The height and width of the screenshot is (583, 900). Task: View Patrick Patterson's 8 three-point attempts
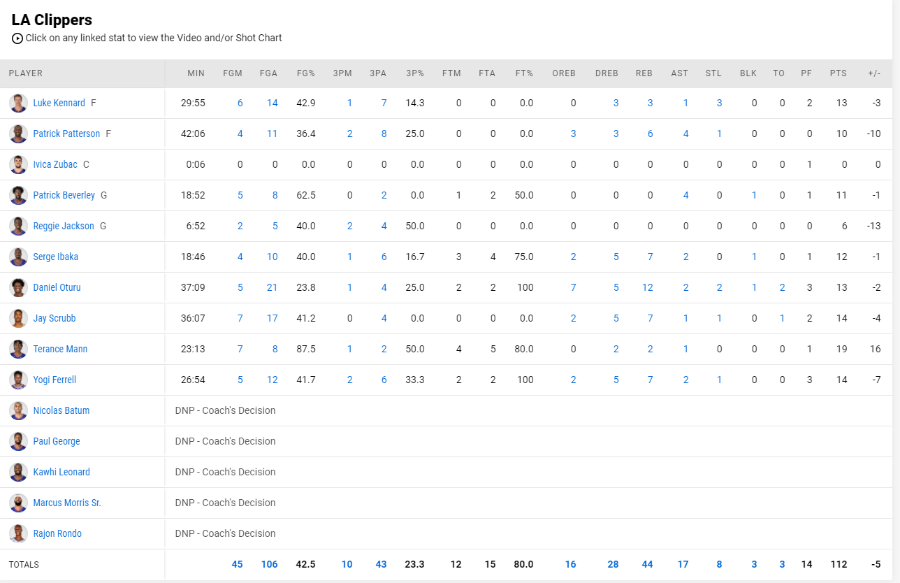point(384,134)
